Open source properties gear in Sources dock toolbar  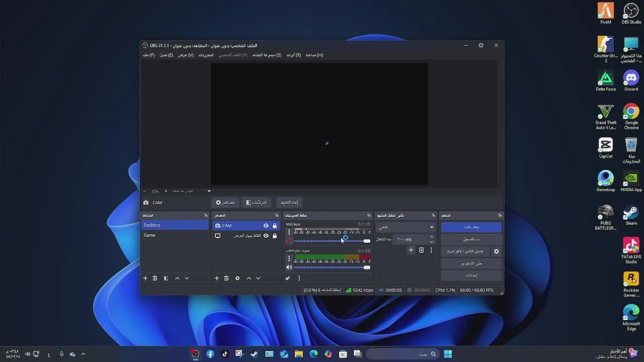[237, 278]
